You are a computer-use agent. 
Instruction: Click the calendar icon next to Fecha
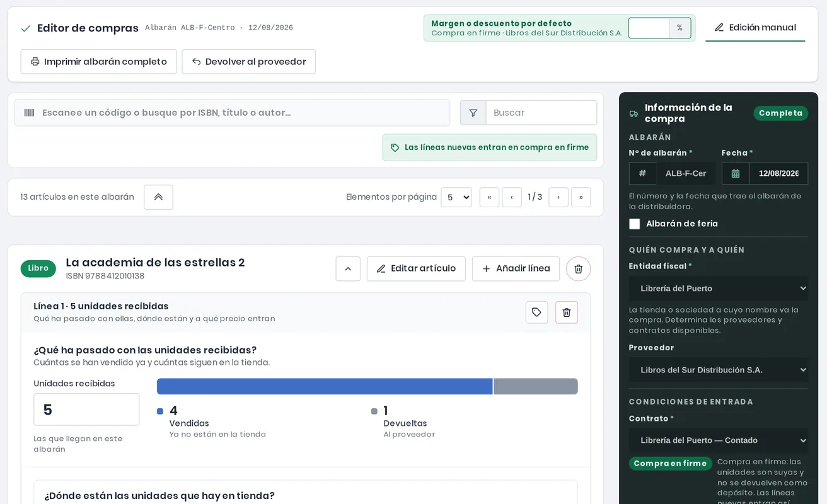[x=736, y=173]
